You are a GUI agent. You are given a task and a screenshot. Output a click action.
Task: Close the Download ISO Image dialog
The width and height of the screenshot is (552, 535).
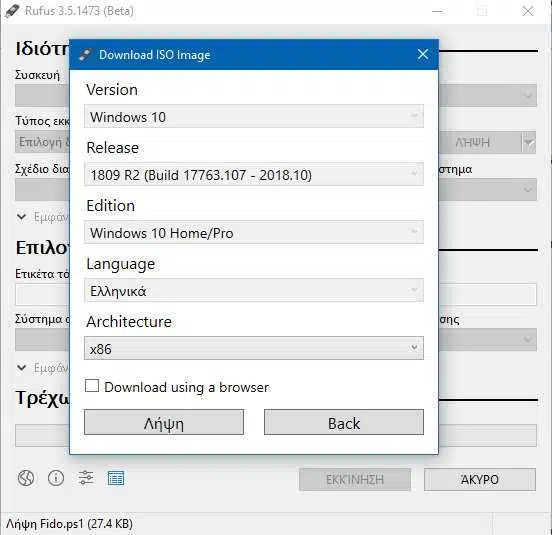(x=423, y=54)
